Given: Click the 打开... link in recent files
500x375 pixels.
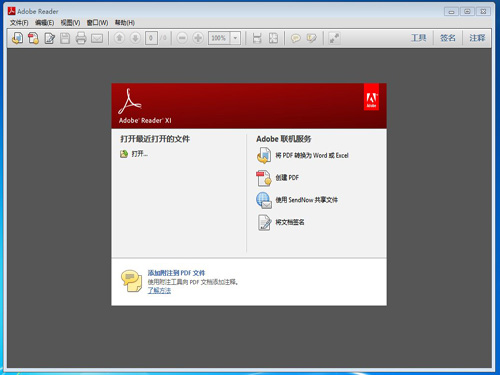Looking at the screenshot, I should point(140,154).
